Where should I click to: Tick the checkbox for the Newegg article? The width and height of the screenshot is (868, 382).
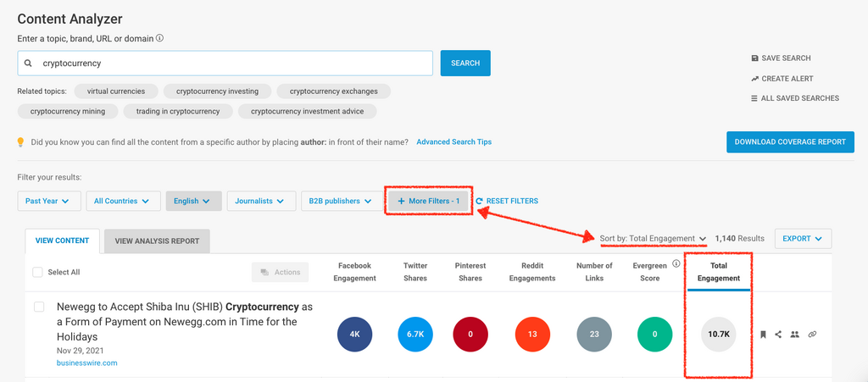pos(39,307)
